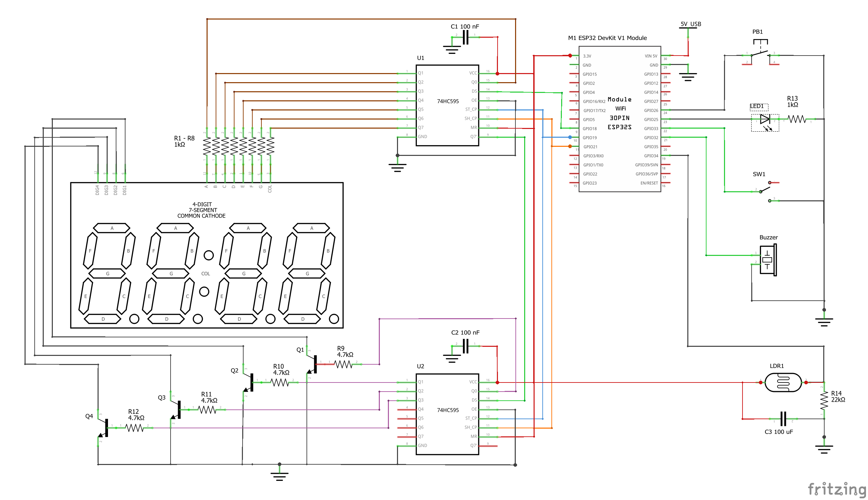Screen dimensions: 868x500
Task: Select the ESP32 DevKit V1 module body
Action: click(620, 119)
